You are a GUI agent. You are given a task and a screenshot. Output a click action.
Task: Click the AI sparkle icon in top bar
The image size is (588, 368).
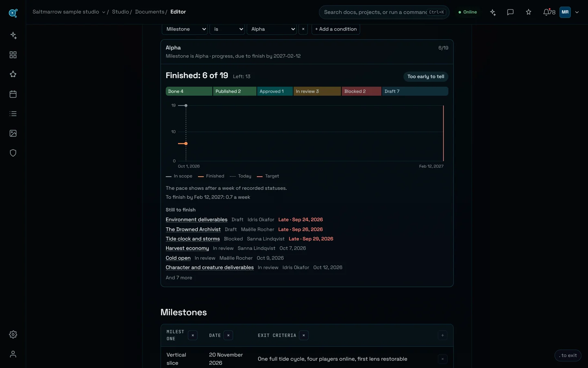[x=493, y=12]
